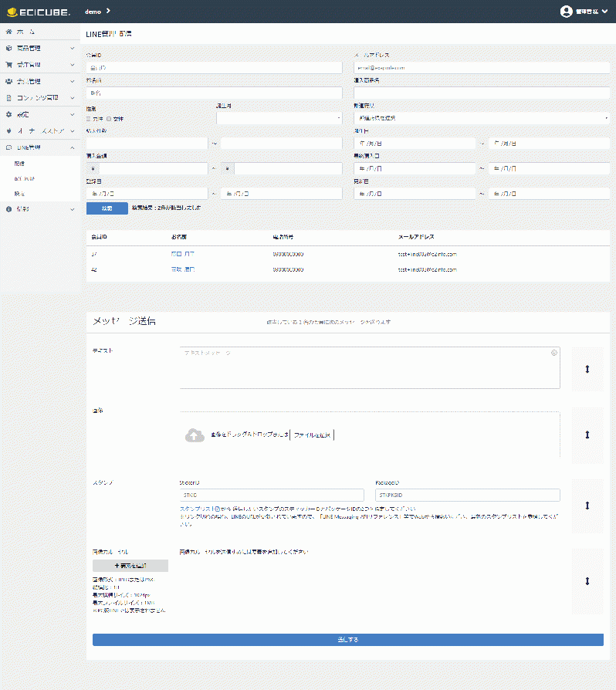This screenshot has width=616, height=690.
Task: Click the cloud upload icon
Action: [195, 435]
